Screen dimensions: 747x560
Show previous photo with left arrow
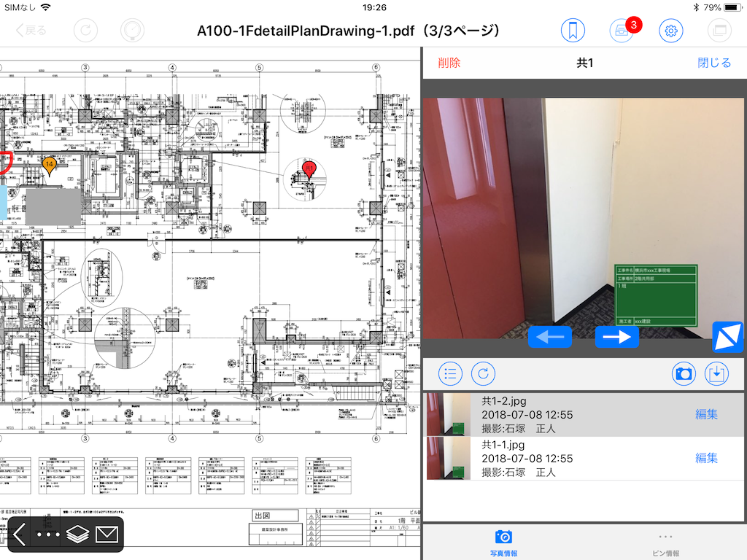(549, 336)
